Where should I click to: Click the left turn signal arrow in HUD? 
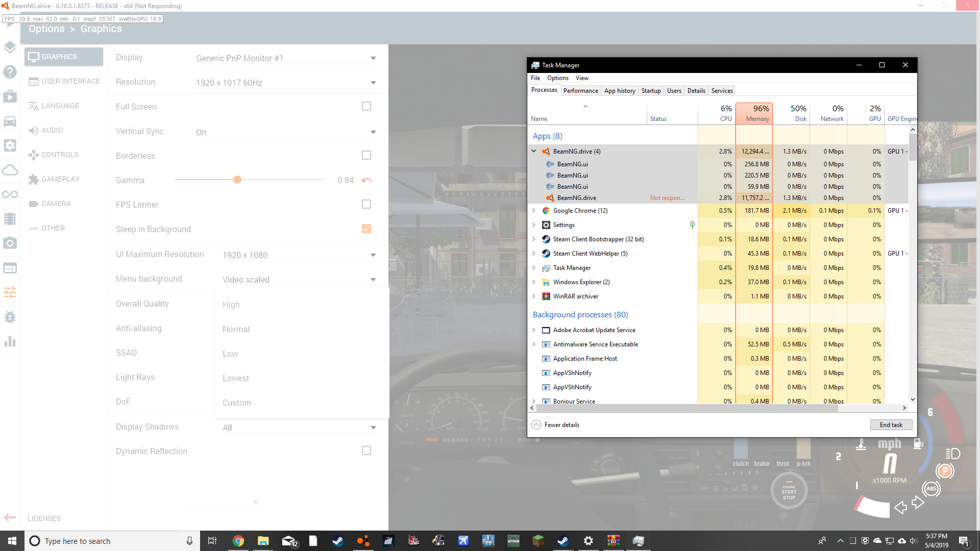pos(900,507)
